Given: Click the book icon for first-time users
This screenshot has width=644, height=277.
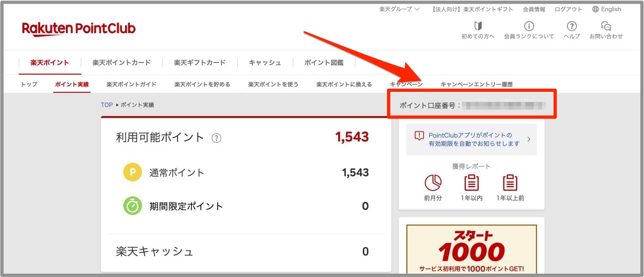Looking at the screenshot, I should click(478, 26).
